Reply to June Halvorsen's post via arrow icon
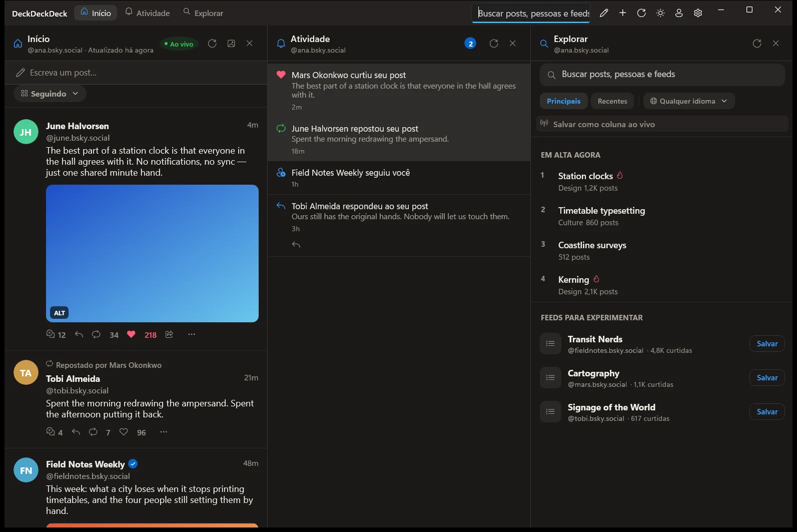797x532 pixels. 79,334
